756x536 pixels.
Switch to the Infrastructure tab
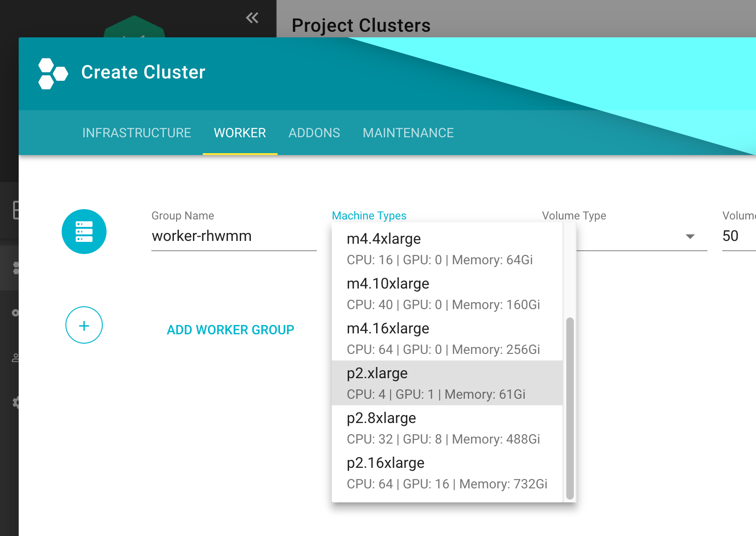click(136, 133)
